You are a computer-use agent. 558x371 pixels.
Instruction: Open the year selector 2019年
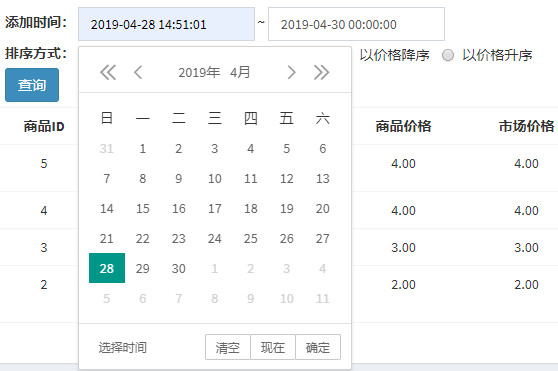pyautogui.click(x=199, y=73)
